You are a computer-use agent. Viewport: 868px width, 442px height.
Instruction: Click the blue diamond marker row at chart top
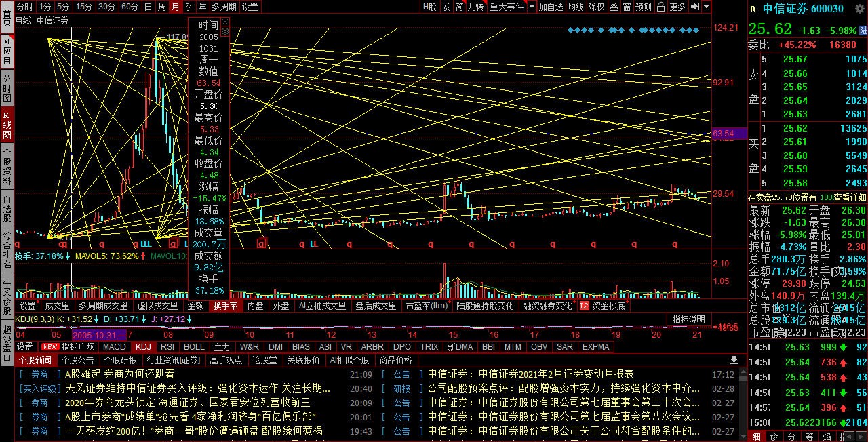[x=633, y=30]
